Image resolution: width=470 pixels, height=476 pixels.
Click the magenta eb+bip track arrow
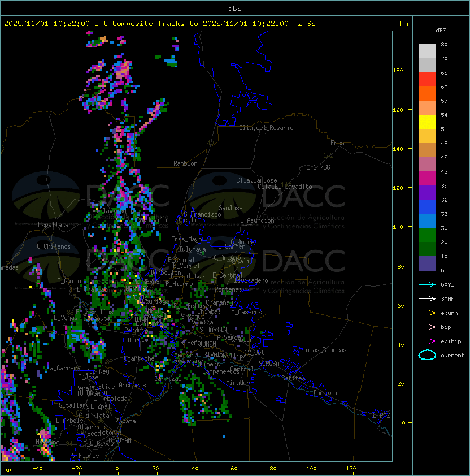pyautogui.click(x=427, y=341)
